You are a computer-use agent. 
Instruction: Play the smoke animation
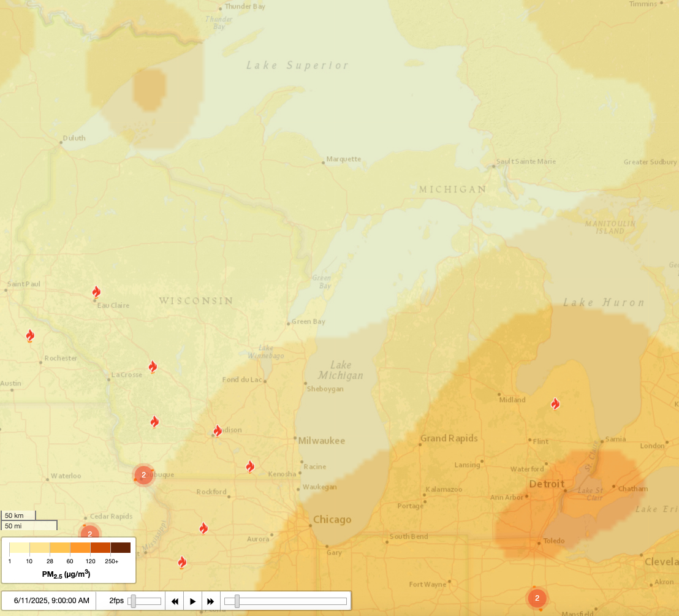(x=193, y=601)
